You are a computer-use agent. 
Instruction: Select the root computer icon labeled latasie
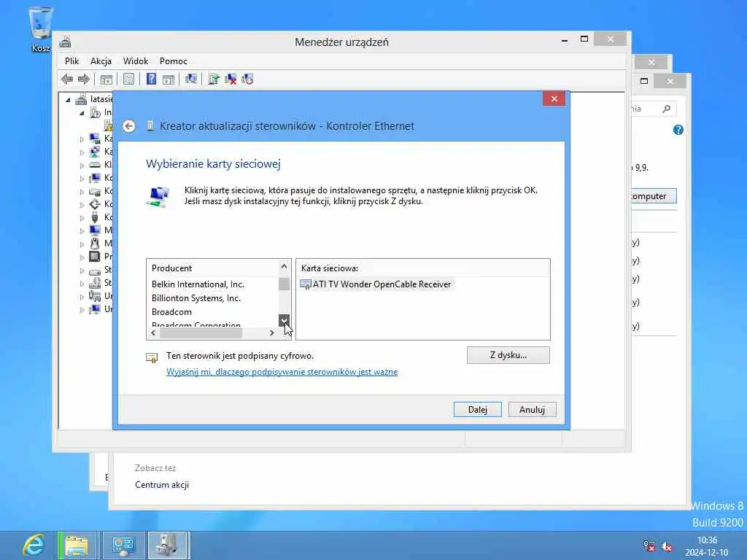(82, 99)
